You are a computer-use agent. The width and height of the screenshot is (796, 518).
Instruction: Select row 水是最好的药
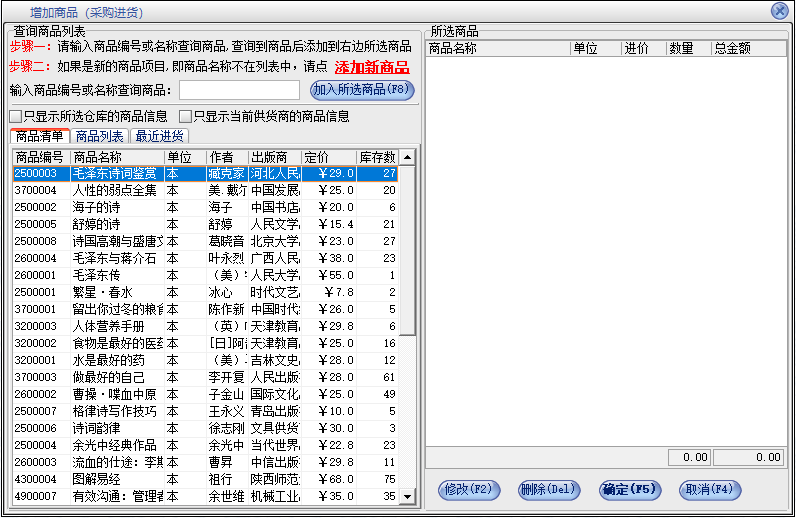click(x=205, y=361)
